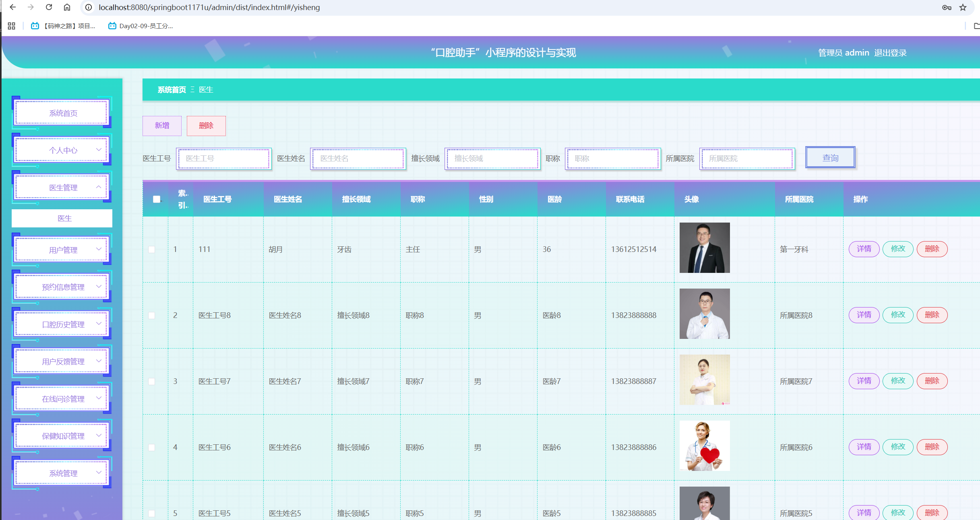The height and width of the screenshot is (520, 980).
Task: Check the row for 医生工号7
Action: pos(152,381)
